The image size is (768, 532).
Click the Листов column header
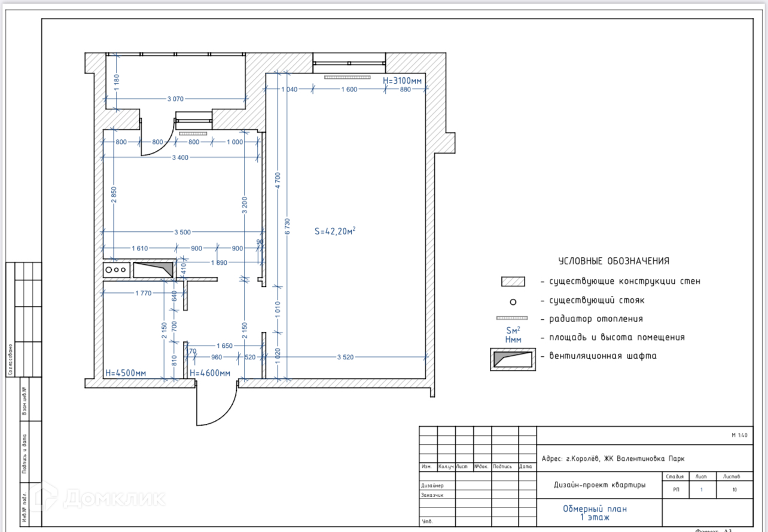732,476
